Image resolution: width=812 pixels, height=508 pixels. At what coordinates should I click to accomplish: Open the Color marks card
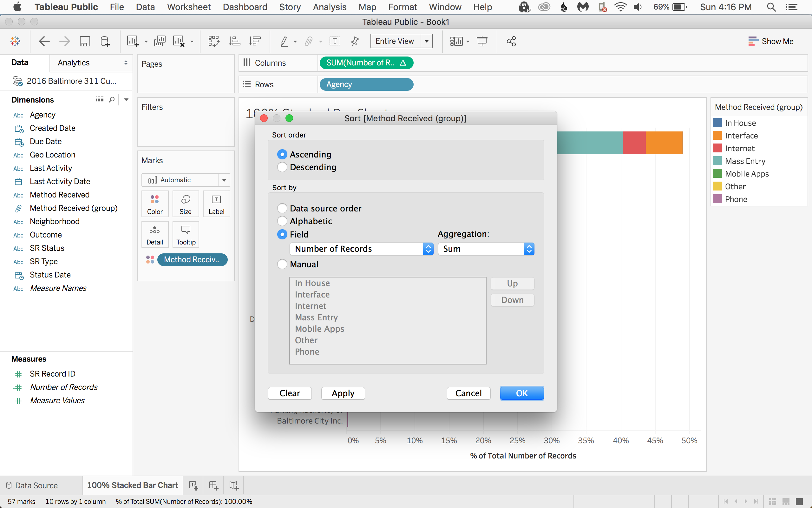point(155,204)
